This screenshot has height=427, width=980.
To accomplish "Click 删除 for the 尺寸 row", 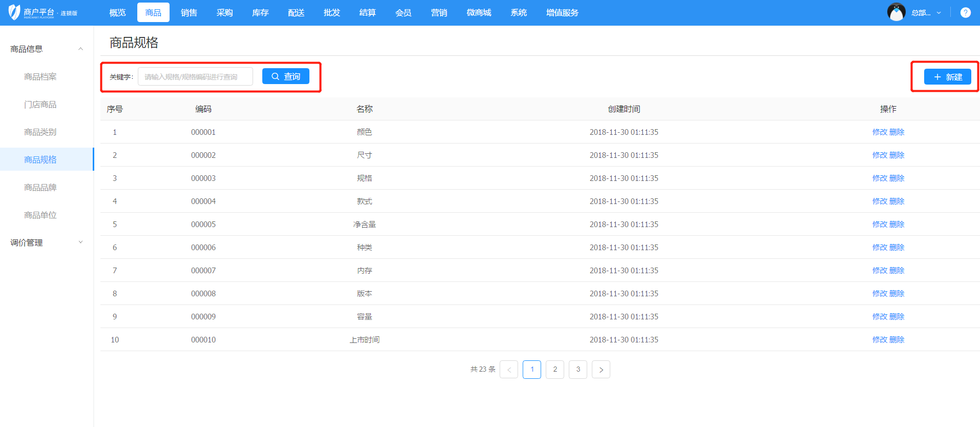I will [x=897, y=155].
